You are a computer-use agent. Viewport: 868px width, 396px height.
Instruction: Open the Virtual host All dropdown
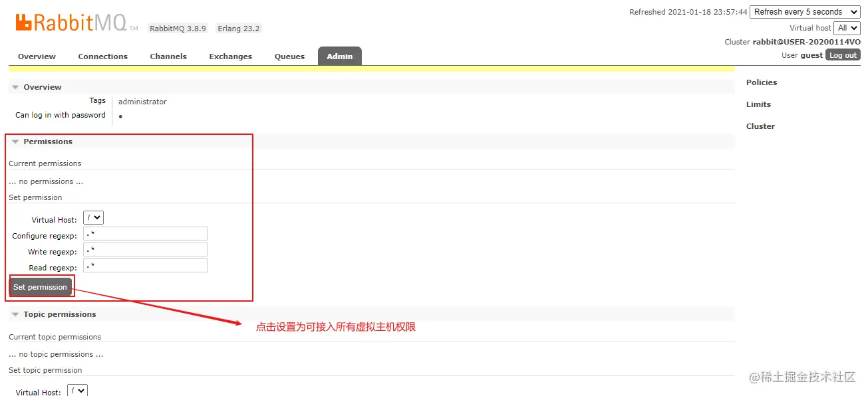847,28
